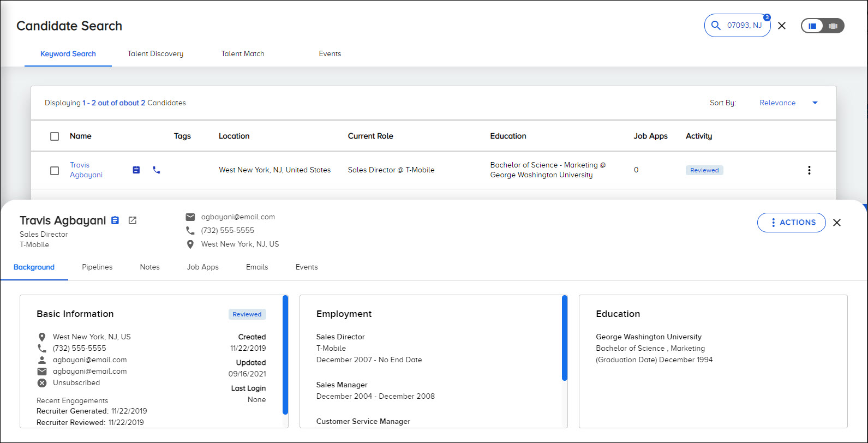This screenshot has width=868, height=443.
Task: Click the Basic Information card scrollbar
Action: tap(285, 355)
